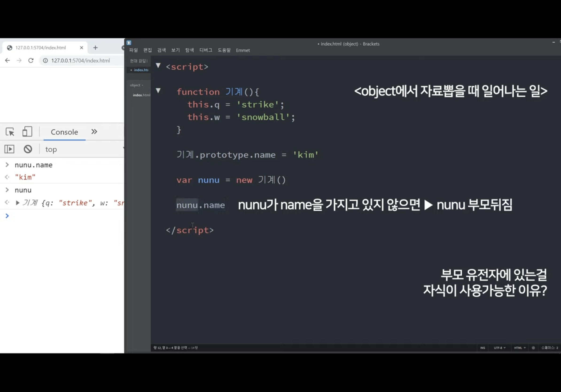Click the clear console icon

pos(28,149)
